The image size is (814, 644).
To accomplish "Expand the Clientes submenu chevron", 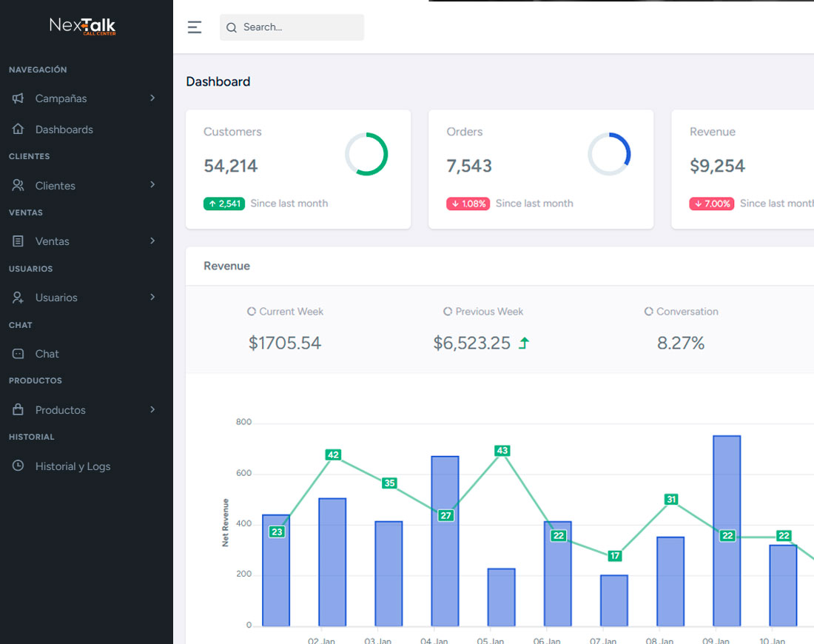I will [x=152, y=184].
